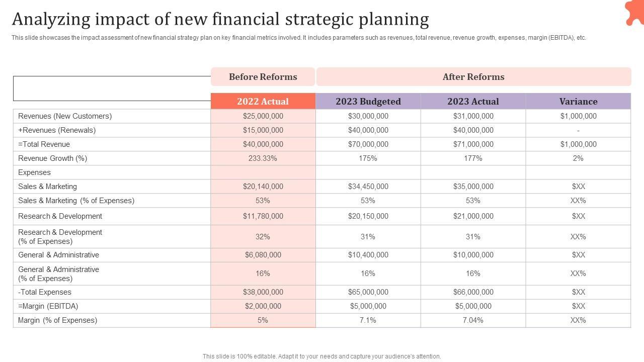Viewport: 644px width, 362px height.
Task: Click the 2023 Actual column header
Action: 473,101
